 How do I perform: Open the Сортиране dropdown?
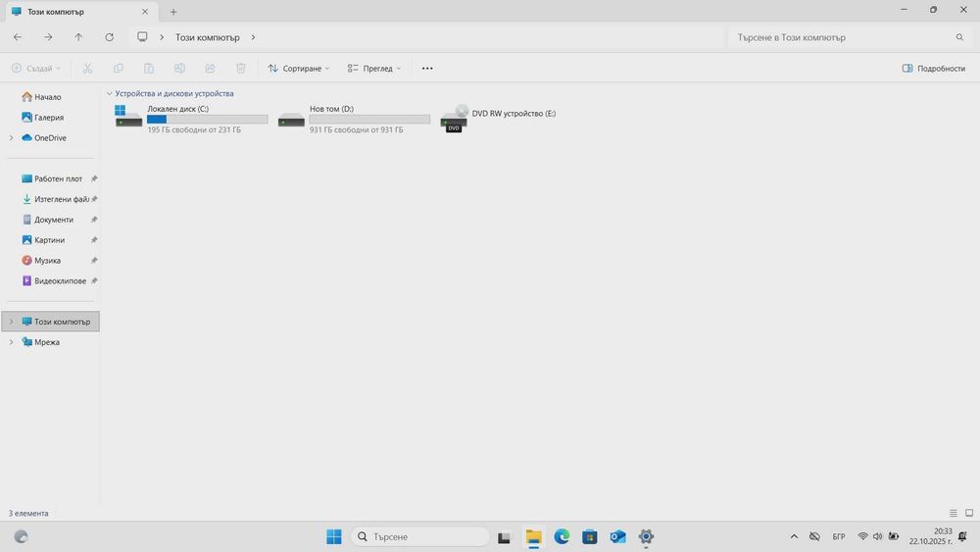pyautogui.click(x=298, y=68)
